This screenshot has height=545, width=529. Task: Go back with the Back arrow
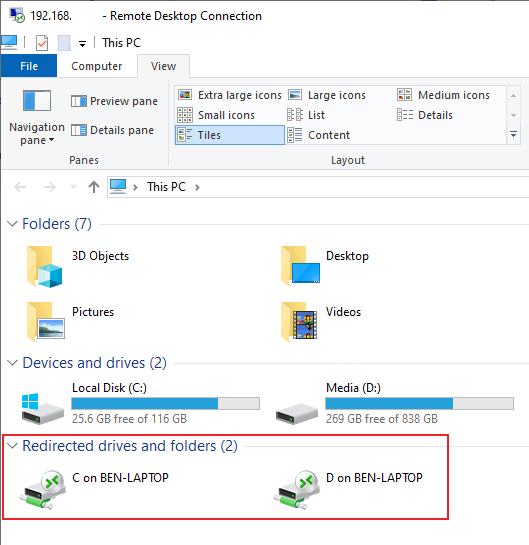[20, 187]
